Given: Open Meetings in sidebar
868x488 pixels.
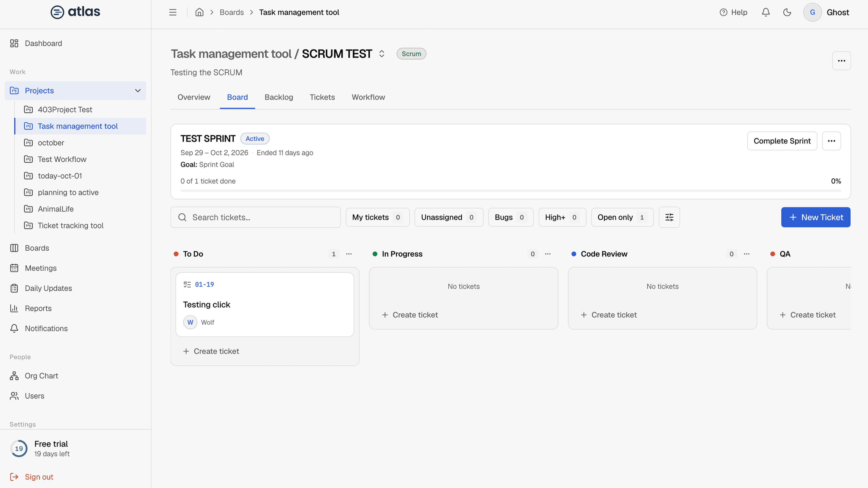Looking at the screenshot, I should (x=75, y=268).
